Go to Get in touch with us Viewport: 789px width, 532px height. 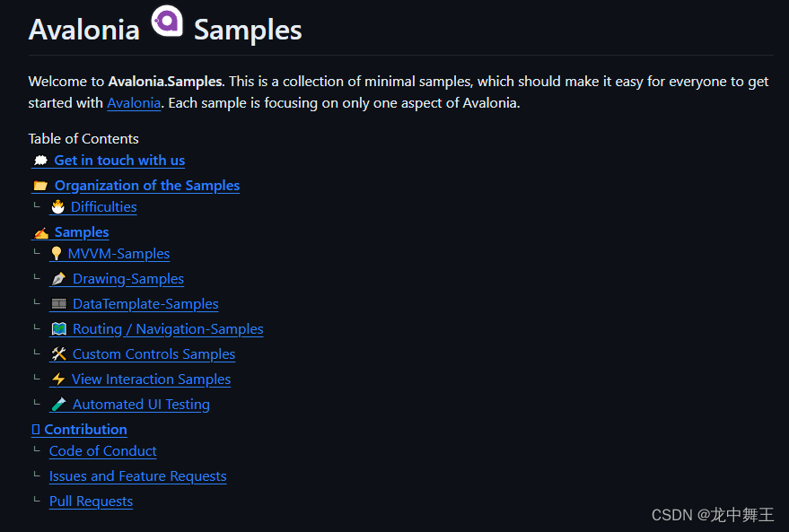coord(119,161)
